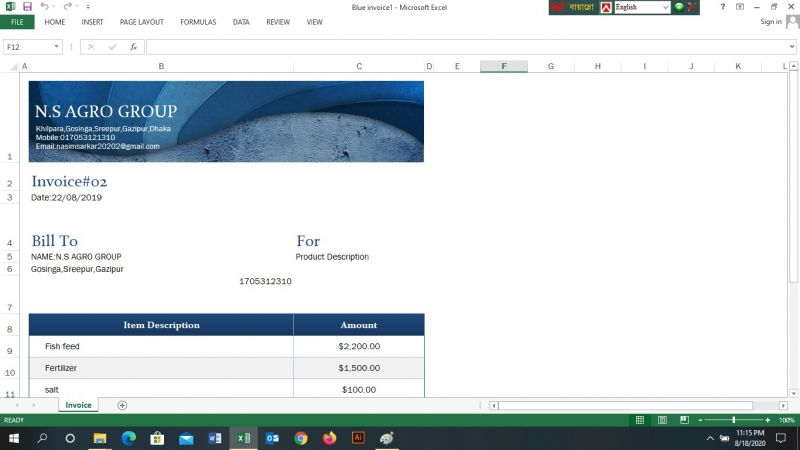This screenshot has height=450, width=800.
Task: Expand the formula bar chevron
Action: 792,47
